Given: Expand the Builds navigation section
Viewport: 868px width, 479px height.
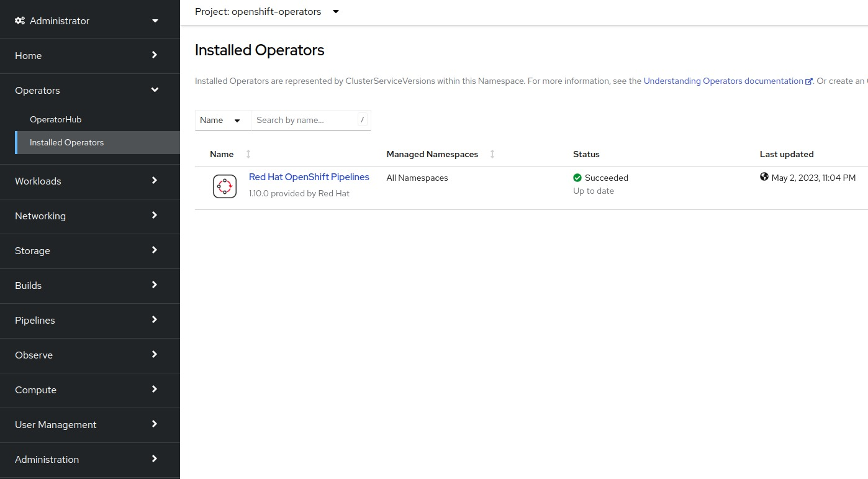Looking at the screenshot, I should (x=90, y=285).
